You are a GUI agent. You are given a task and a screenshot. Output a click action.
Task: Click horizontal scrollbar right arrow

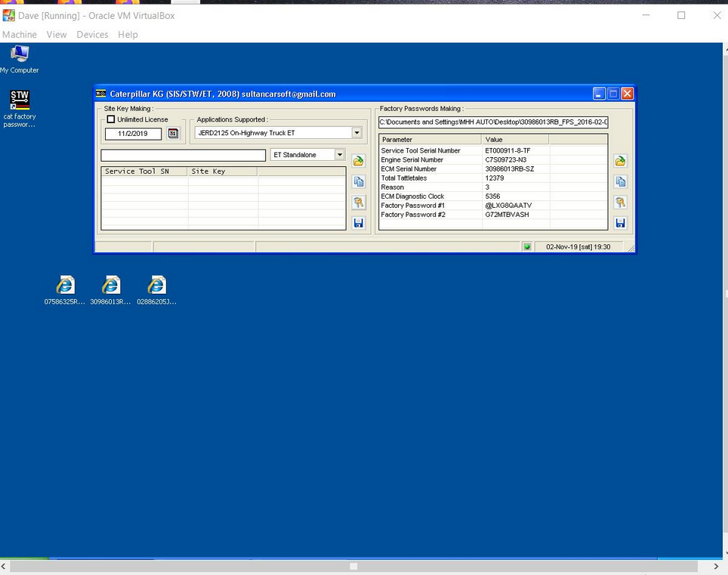[715, 566]
